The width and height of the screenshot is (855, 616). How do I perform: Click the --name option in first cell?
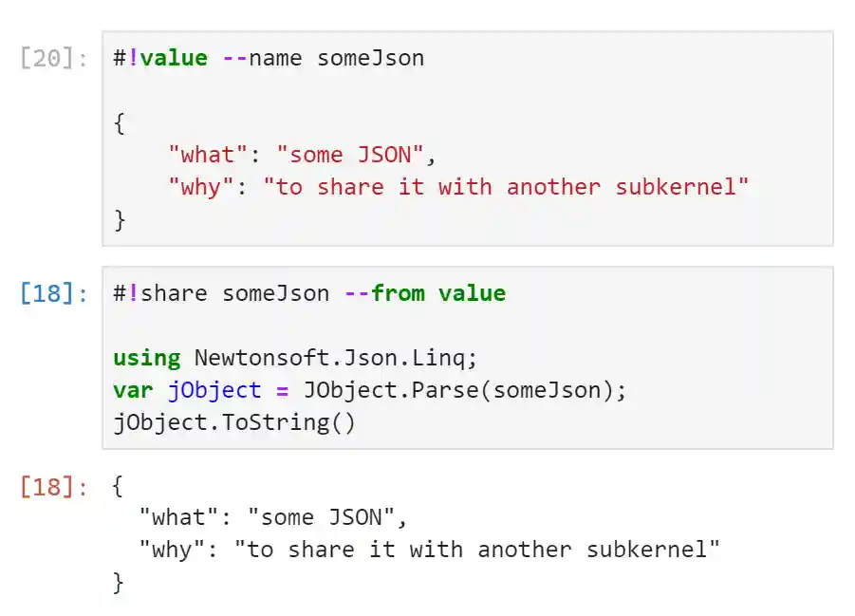(x=262, y=58)
